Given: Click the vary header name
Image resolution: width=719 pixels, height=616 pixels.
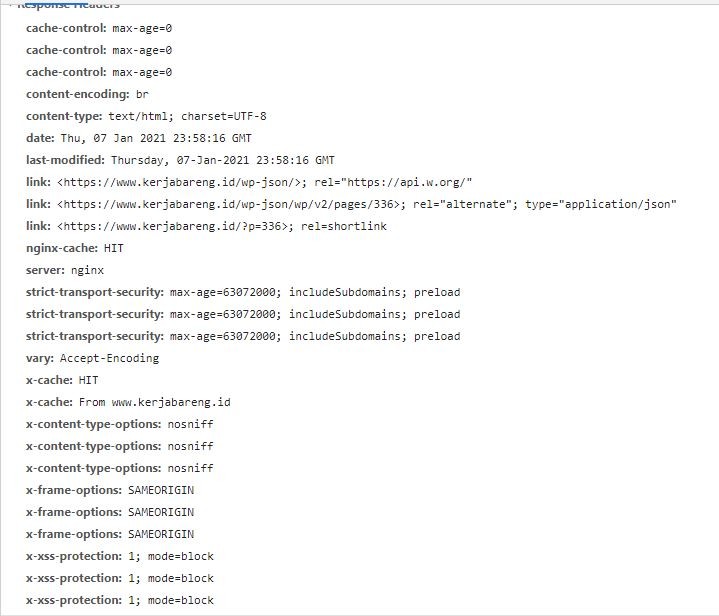Looking at the screenshot, I should pos(39,358).
